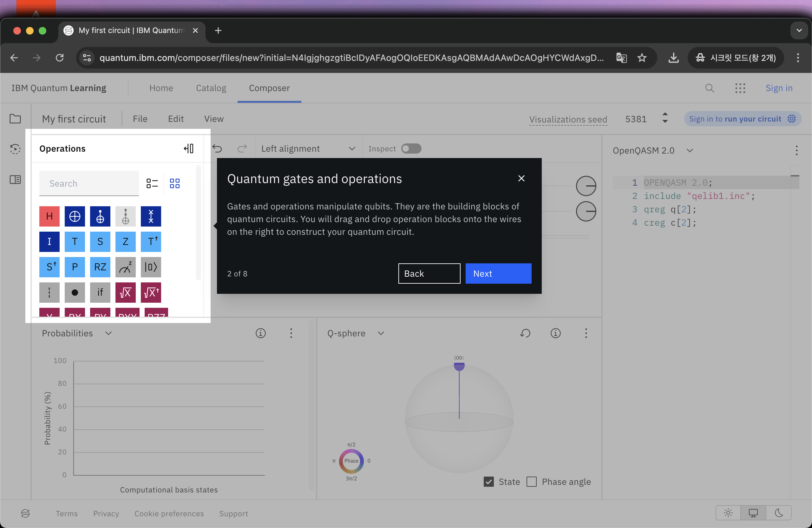Click Sign in to run your circuit

[x=743, y=119]
